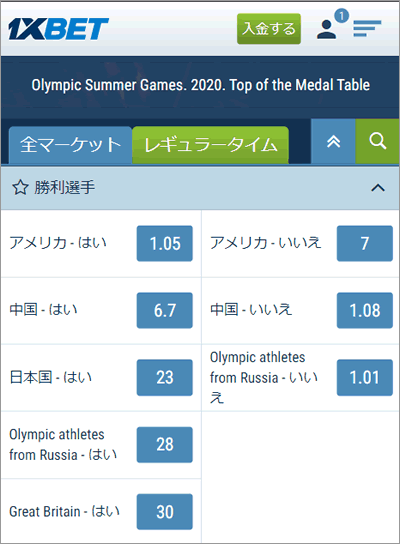400x544 pixels.
Task: Click the double chevron collapse-all icon
Action: point(333,141)
